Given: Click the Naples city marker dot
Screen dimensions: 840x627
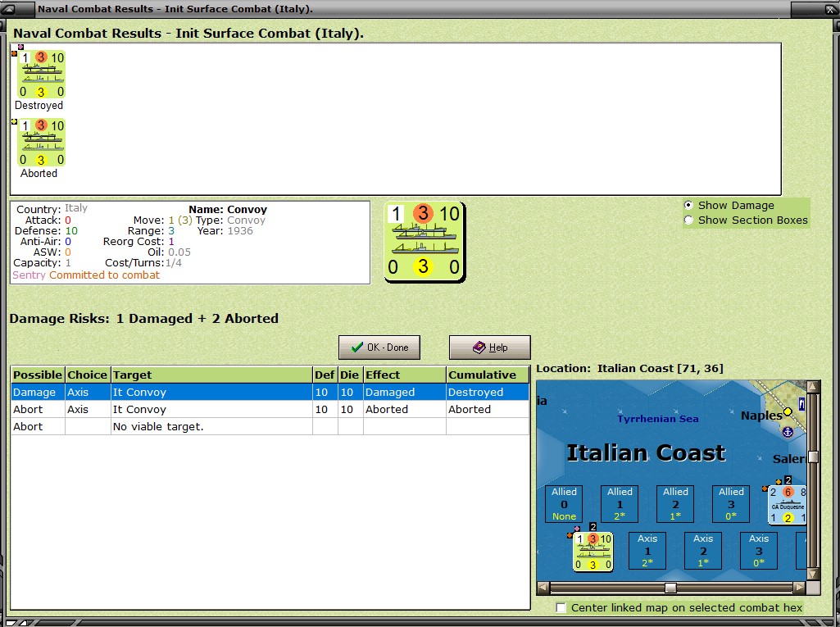Looking at the screenshot, I should [x=788, y=411].
